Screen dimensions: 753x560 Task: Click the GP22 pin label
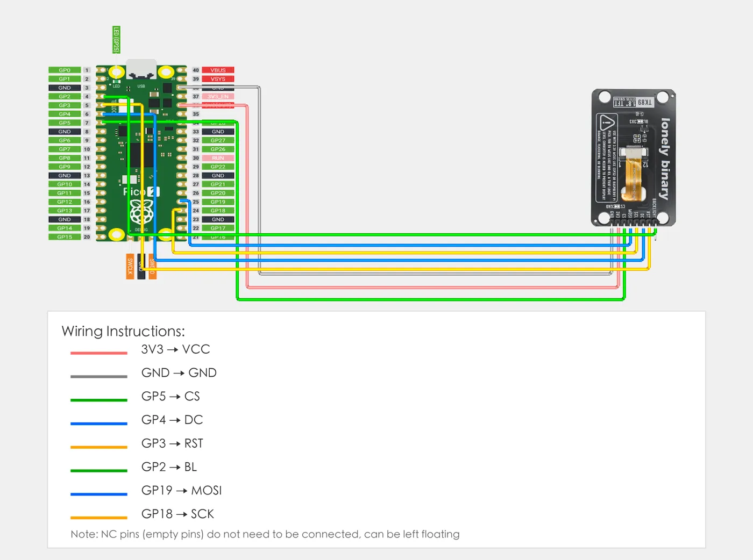(218, 167)
